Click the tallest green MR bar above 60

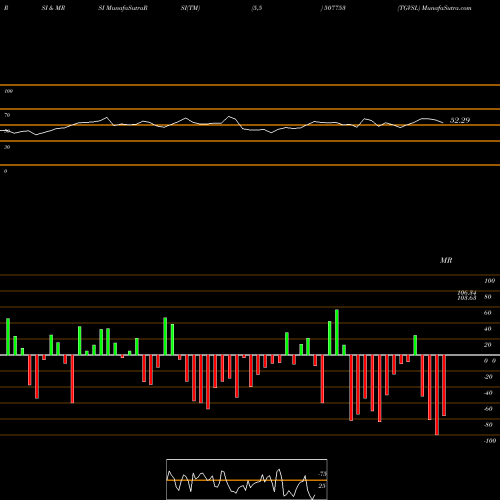pyautogui.click(x=337, y=332)
